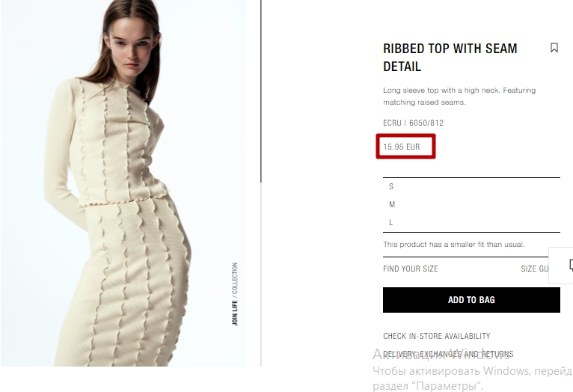Click the image gallery vertical scrollbar

point(261,91)
